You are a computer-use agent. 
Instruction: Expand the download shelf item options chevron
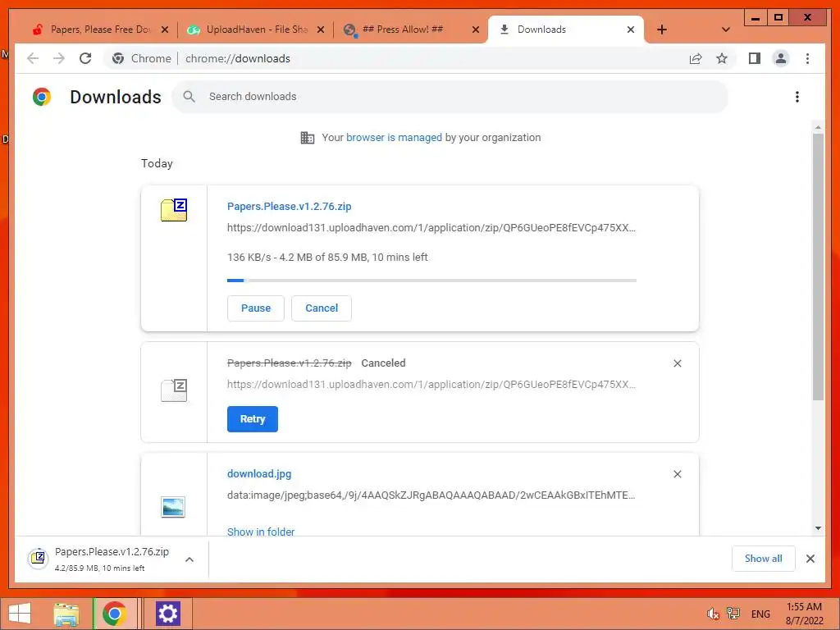tap(189, 559)
